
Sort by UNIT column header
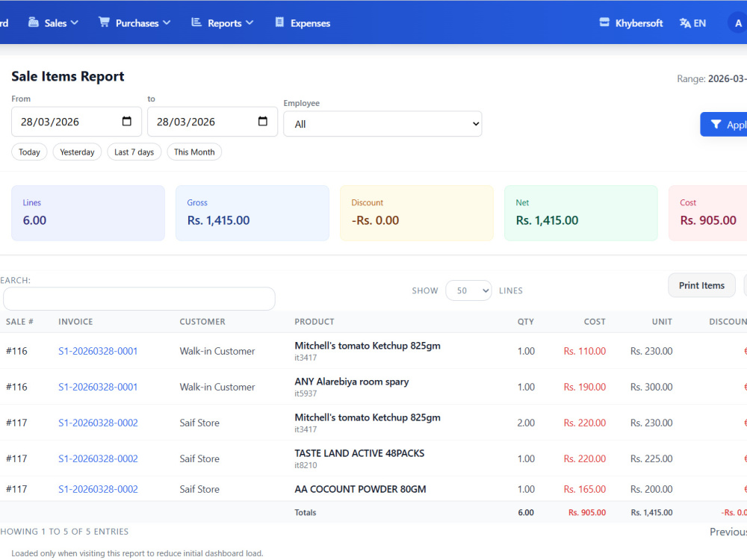[662, 322]
